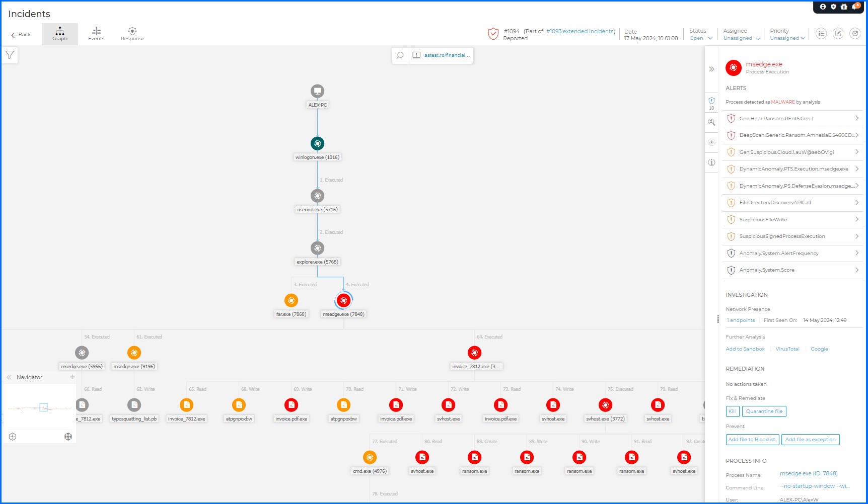Click Add file to Blocklist button
Image resolution: width=868 pixels, height=504 pixels.
click(x=752, y=440)
